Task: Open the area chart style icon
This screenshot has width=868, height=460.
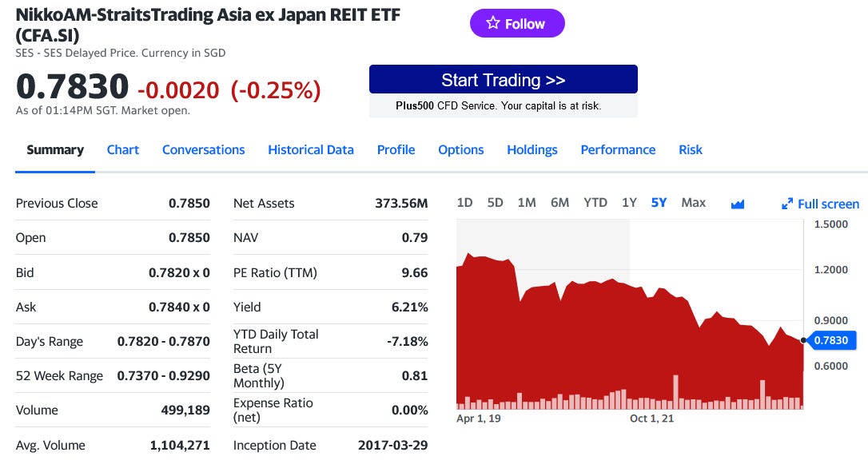Action: [x=736, y=203]
